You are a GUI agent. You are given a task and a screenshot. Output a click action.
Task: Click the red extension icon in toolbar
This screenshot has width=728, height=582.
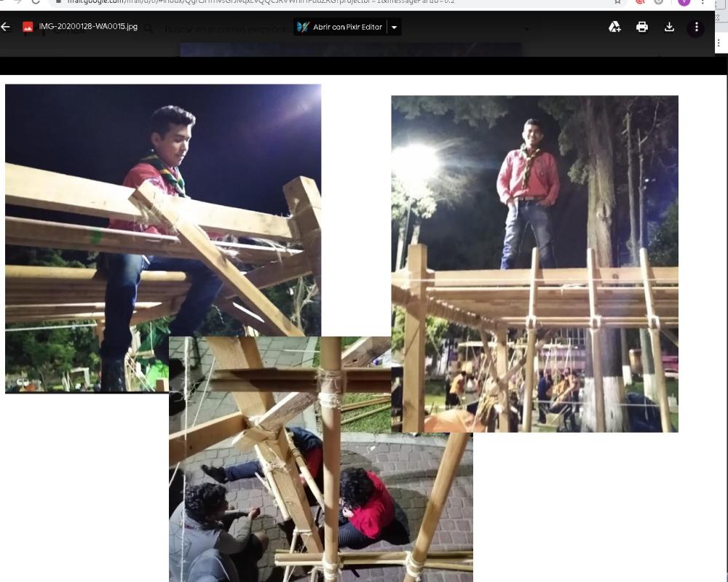click(640, 2)
